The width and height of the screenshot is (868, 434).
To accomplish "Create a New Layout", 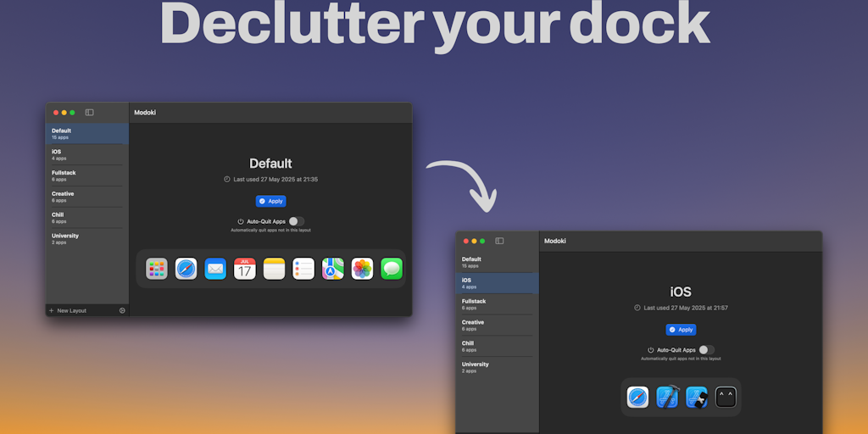I will click(68, 310).
